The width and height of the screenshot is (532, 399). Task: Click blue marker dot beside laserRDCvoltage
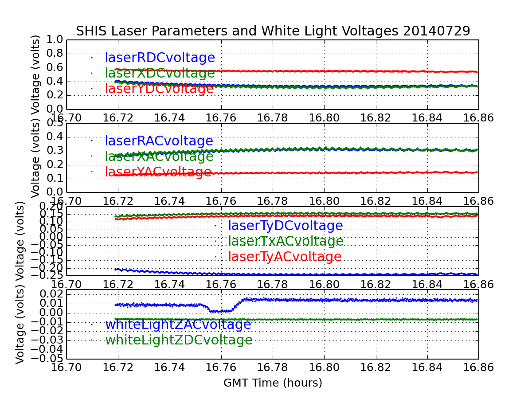tap(92, 57)
